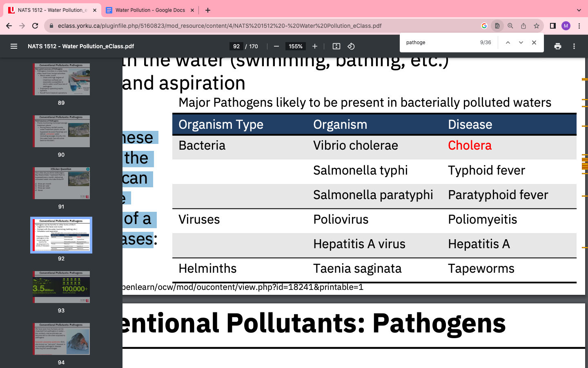Print the PDF document
Viewport: 588px width, 368px height.
point(558,46)
